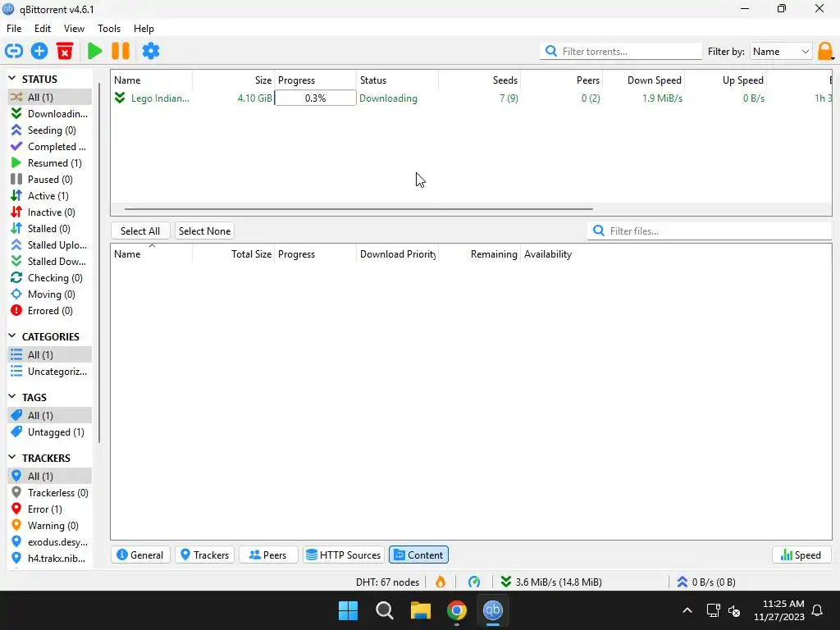Click the Filter files search field

tap(710, 231)
